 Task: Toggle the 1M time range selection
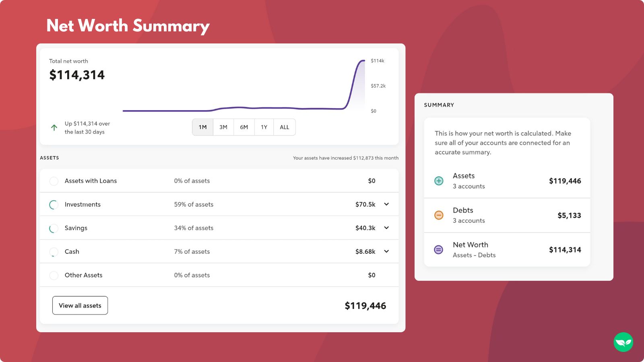coord(202,127)
